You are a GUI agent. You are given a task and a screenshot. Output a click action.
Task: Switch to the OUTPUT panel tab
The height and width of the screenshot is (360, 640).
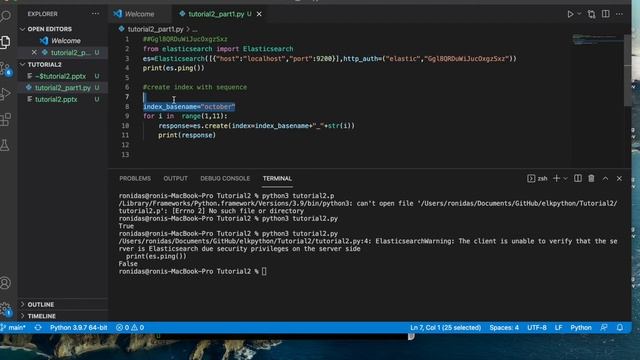[176, 179]
